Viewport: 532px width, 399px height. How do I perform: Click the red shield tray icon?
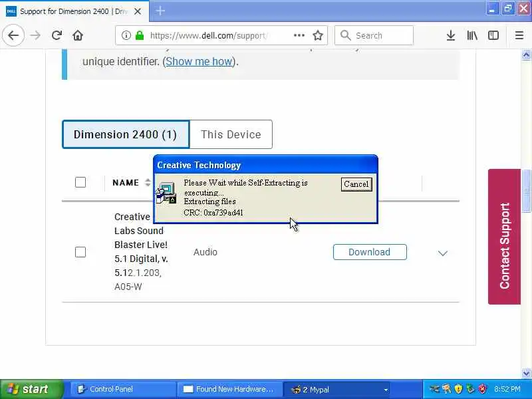click(483, 389)
